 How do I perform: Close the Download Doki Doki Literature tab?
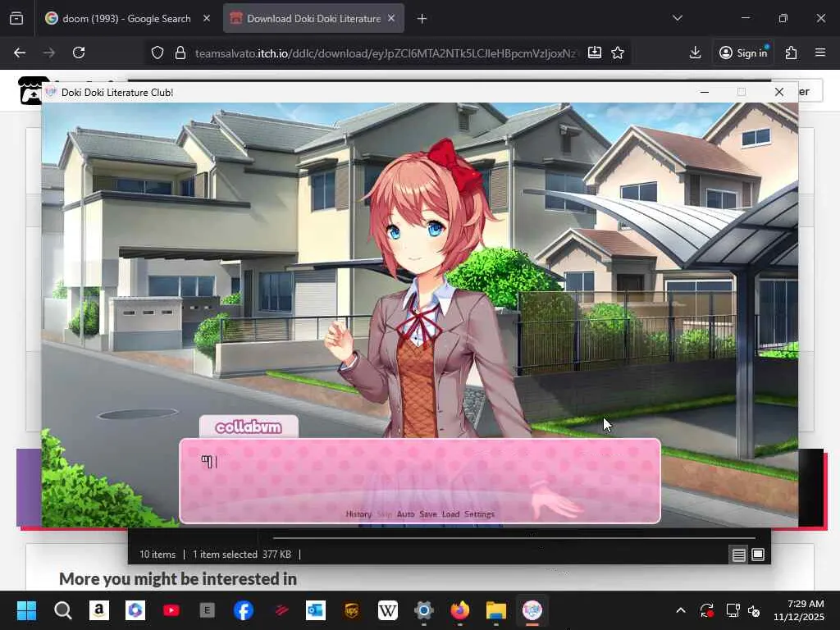pyautogui.click(x=391, y=18)
